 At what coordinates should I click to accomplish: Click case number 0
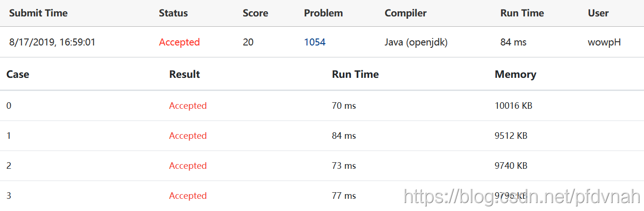pyautogui.click(x=9, y=106)
